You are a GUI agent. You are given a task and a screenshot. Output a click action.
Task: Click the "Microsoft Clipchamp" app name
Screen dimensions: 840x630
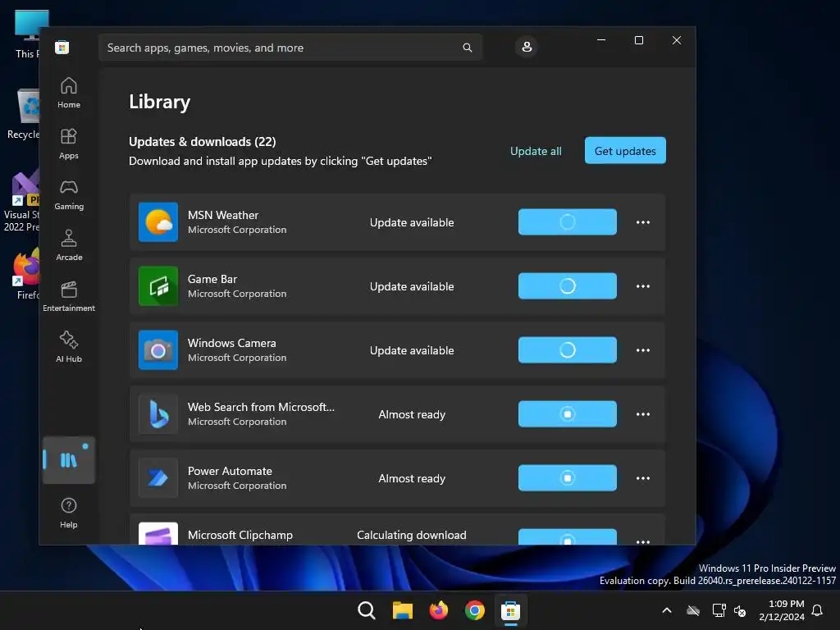[x=240, y=535]
